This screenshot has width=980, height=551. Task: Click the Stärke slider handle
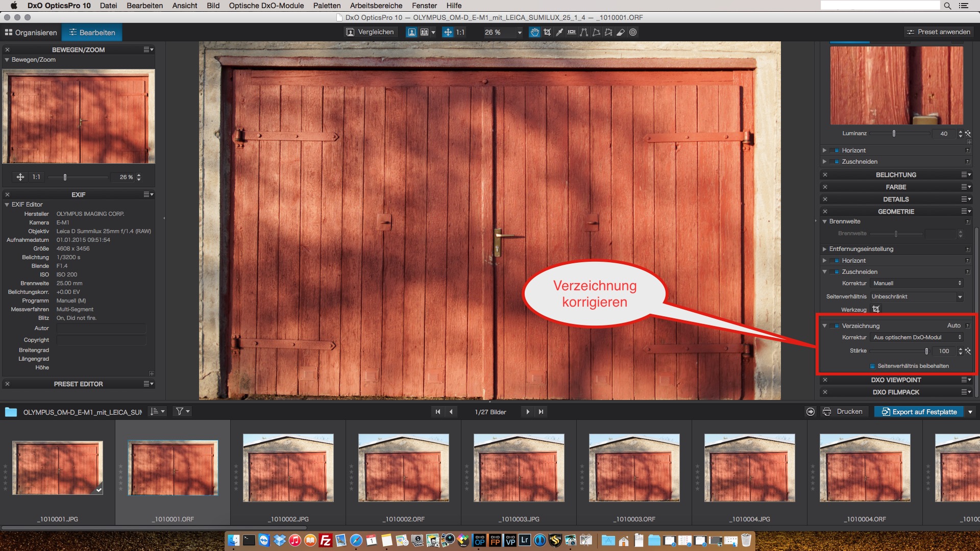[926, 351]
